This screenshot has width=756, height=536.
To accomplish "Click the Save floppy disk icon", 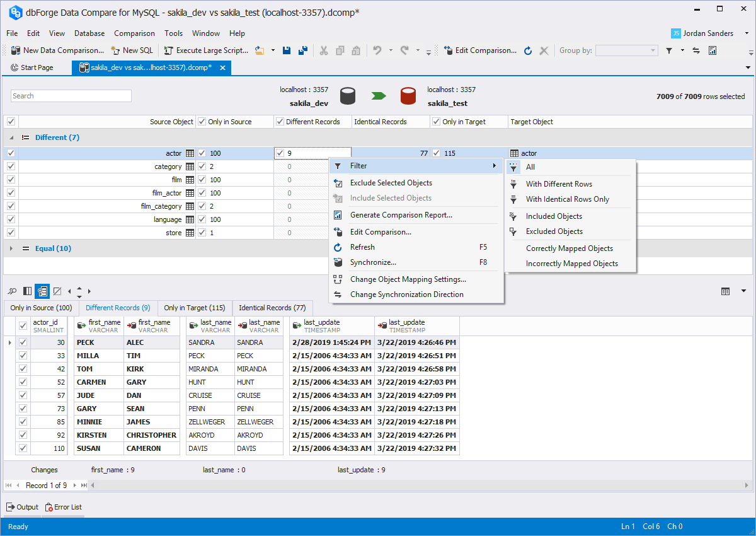I will pyautogui.click(x=287, y=50).
